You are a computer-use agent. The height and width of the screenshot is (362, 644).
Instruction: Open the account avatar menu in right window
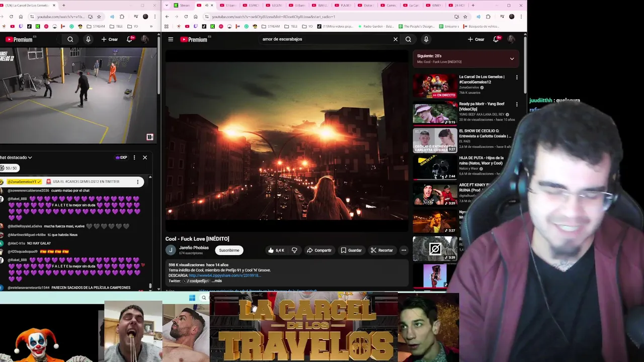point(511,39)
